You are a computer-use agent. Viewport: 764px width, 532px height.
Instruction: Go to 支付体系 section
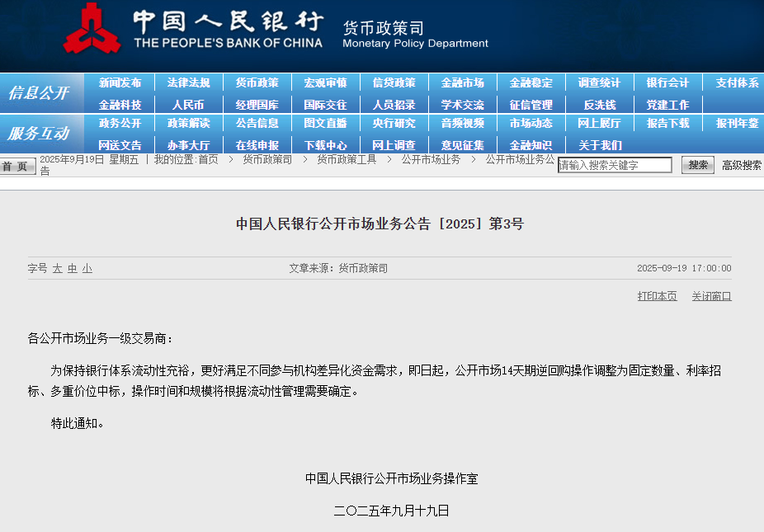click(x=738, y=82)
